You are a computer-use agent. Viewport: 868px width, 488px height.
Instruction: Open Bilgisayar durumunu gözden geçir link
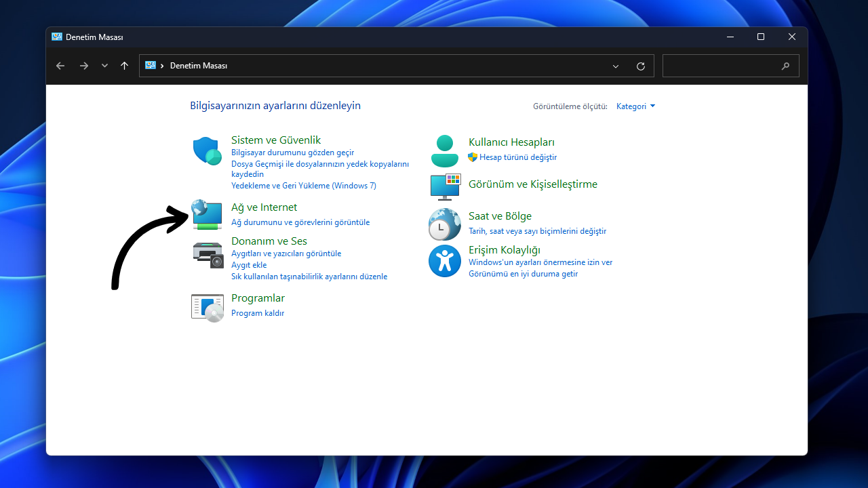(x=292, y=152)
